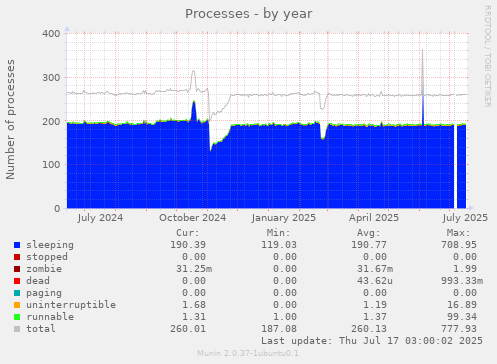Click uninterruptible average value 1.19
The width and height of the screenshot is (497, 364).
(375, 305)
